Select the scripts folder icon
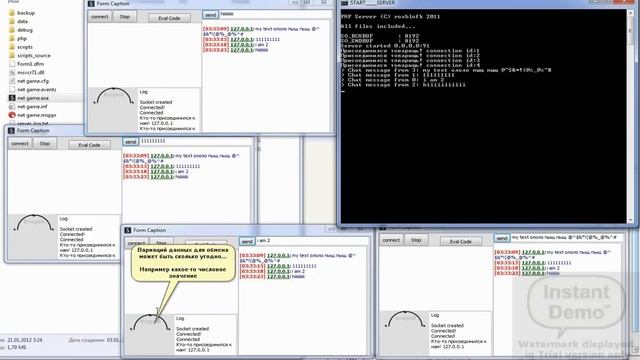Viewport: 640px width, 360px height. coord(12,47)
